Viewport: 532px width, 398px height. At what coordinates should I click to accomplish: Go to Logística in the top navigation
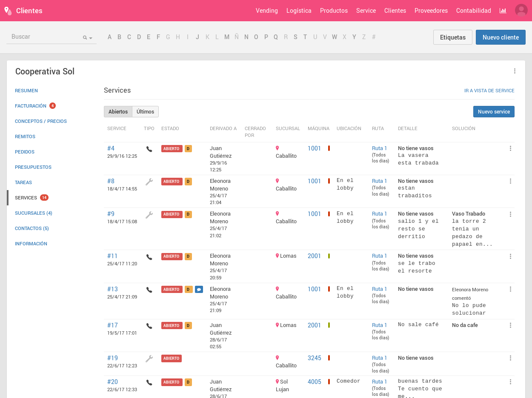(x=299, y=11)
